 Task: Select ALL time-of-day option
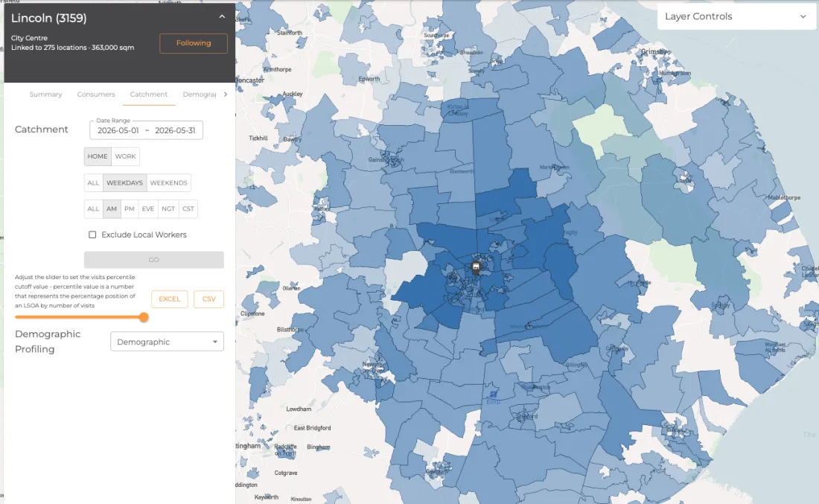click(x=94, y=209)
